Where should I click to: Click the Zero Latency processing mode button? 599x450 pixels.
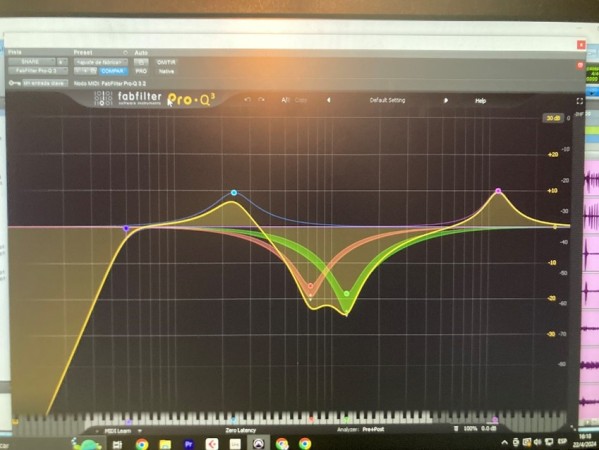click(x=240, y=431)
